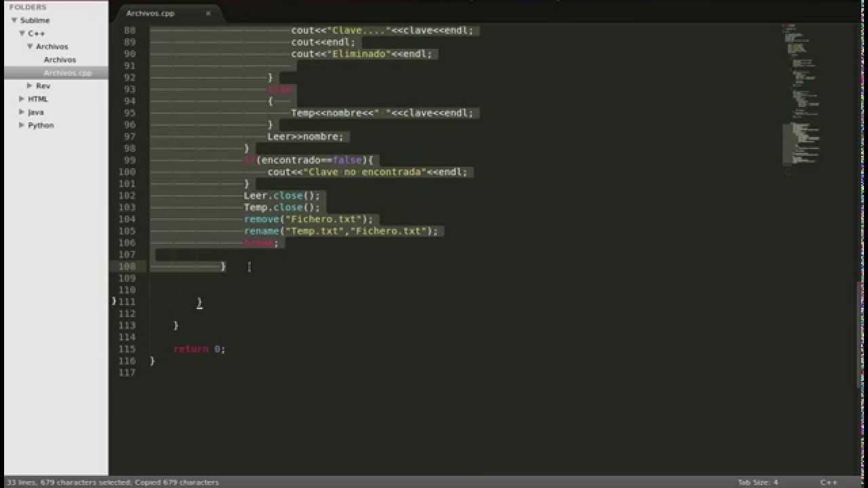This screenshot has width=868, height=488.
Task: Click Temp.close(); on line 103
Action: click(x=282, y=207)
